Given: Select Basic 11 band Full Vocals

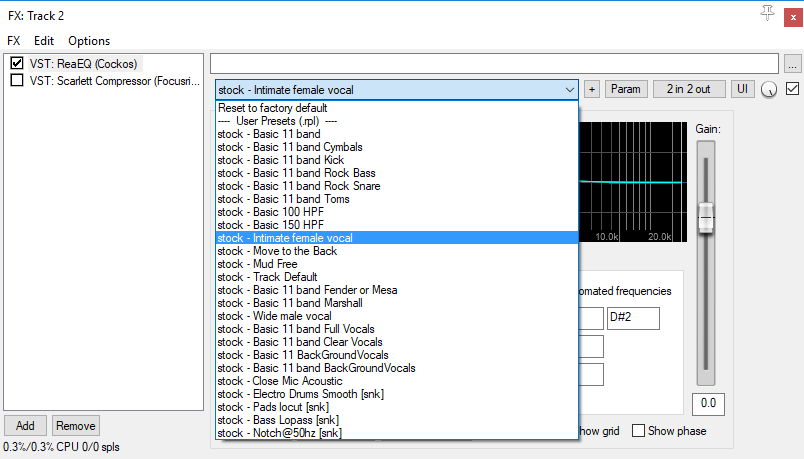Looking at the screenshot, I should 397,329.
